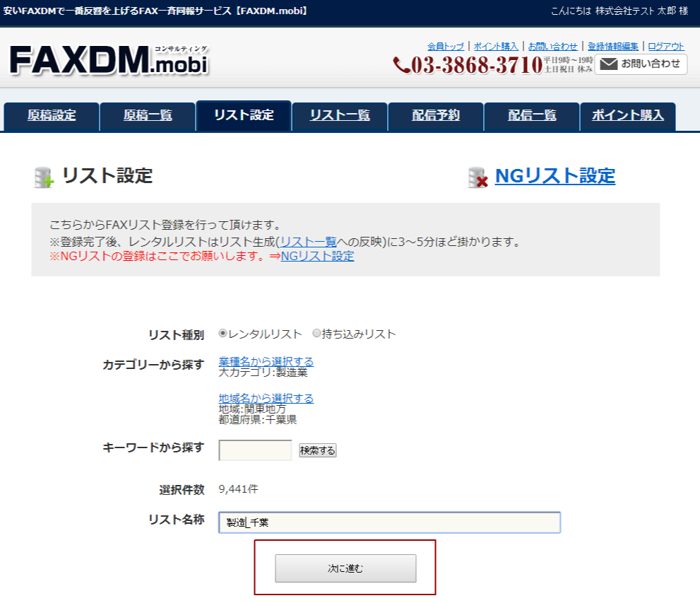700x603 pixels.
Task: Click the red NG list database icon
Action: (x=478, y=177)
